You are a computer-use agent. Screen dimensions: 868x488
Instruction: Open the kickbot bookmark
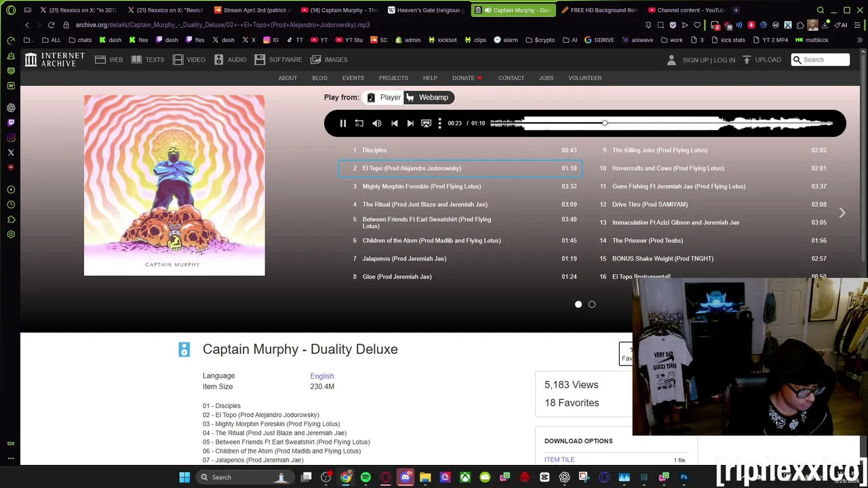tap(442, 40)
